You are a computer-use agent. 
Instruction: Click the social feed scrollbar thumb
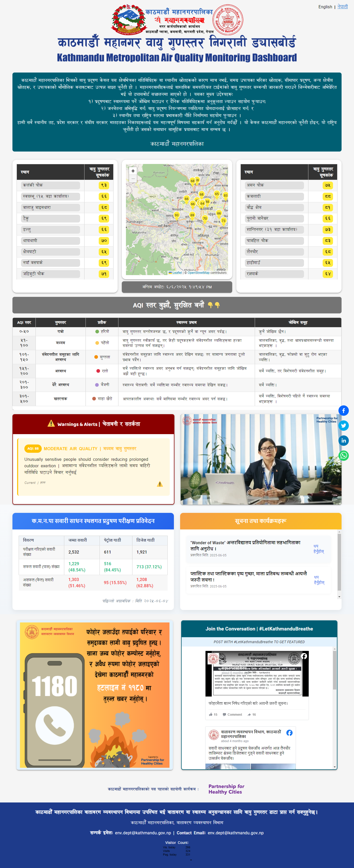tap(335, 670)
